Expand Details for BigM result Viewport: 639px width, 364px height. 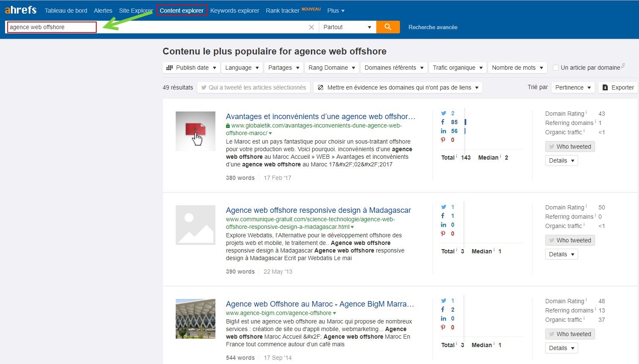pos(561,348)
